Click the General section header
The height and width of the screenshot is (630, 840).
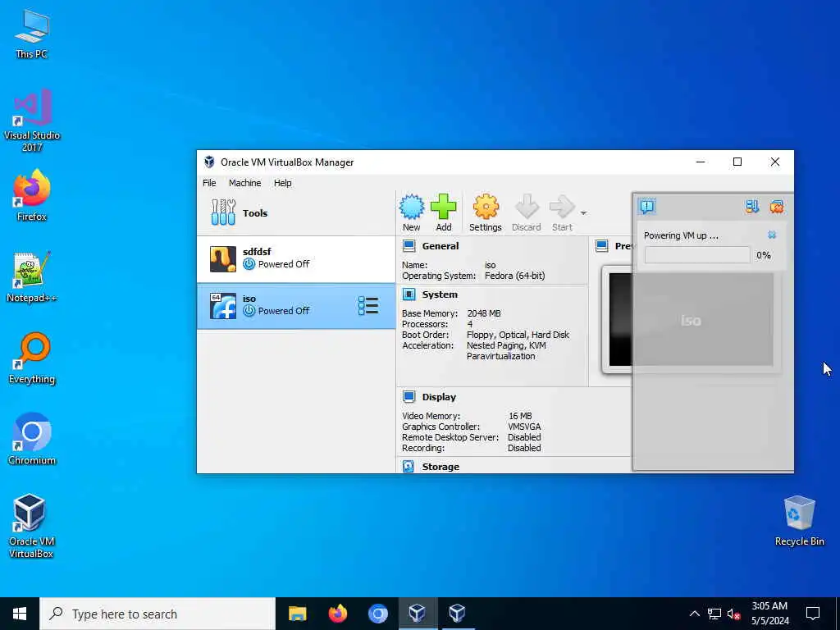(x=441, y=246)
